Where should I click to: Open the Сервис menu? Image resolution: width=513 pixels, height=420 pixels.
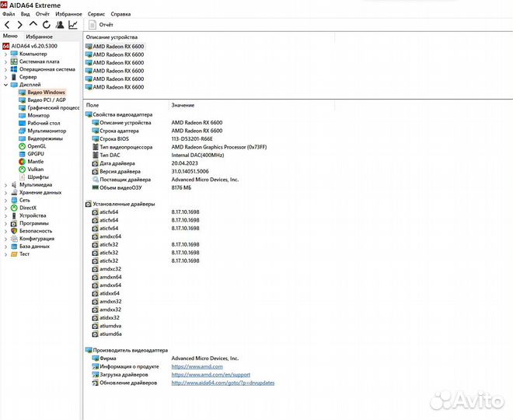(96, 14)
